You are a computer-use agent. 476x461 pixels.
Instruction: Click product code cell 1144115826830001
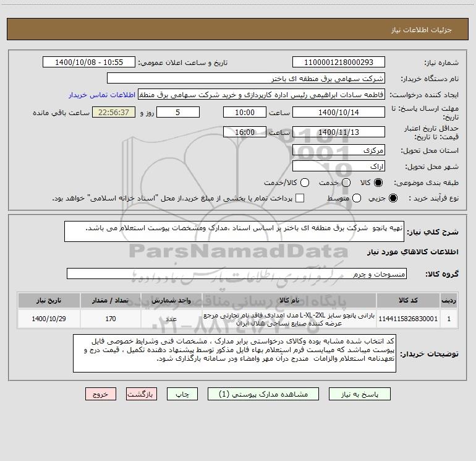pos(408,319)
